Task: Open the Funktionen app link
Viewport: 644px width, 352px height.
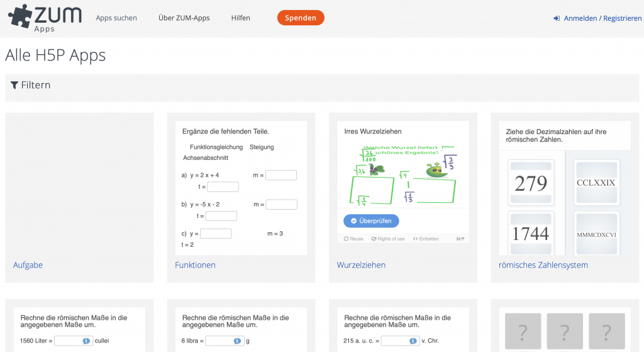Action: 195,265
